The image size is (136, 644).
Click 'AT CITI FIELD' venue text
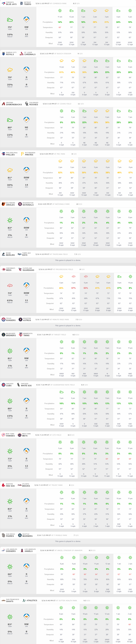tap(55, 435)
